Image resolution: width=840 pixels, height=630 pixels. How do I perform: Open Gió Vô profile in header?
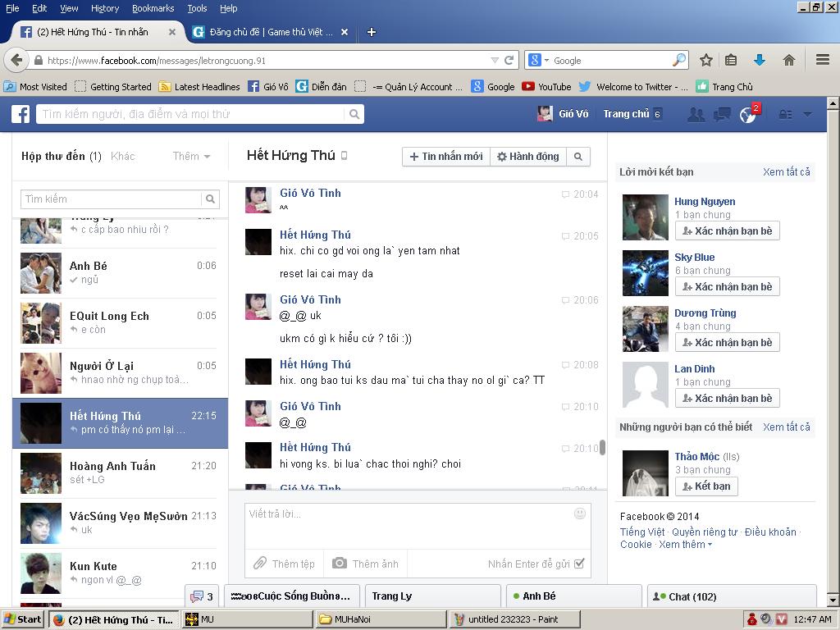point(563,113)
